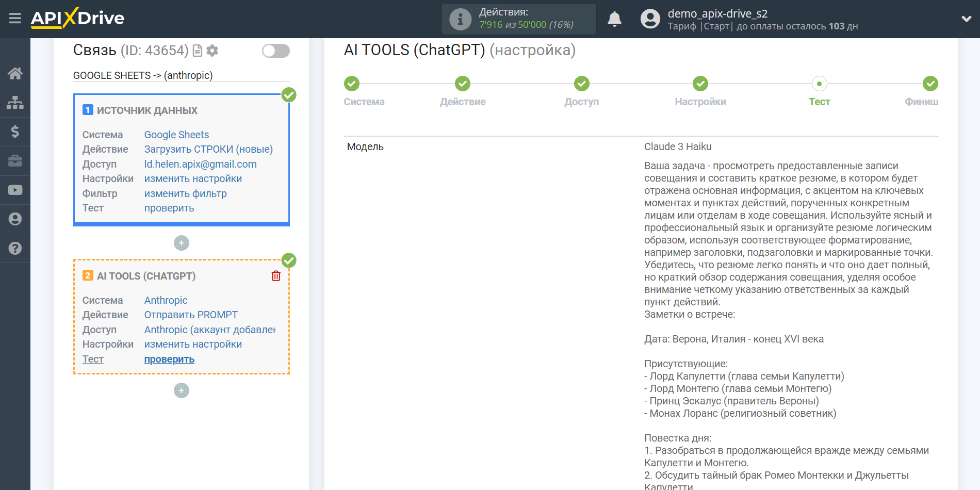Screen dimensions: 980x490
Task: Click the green checkmark on data source block
Action: point(289,95)
